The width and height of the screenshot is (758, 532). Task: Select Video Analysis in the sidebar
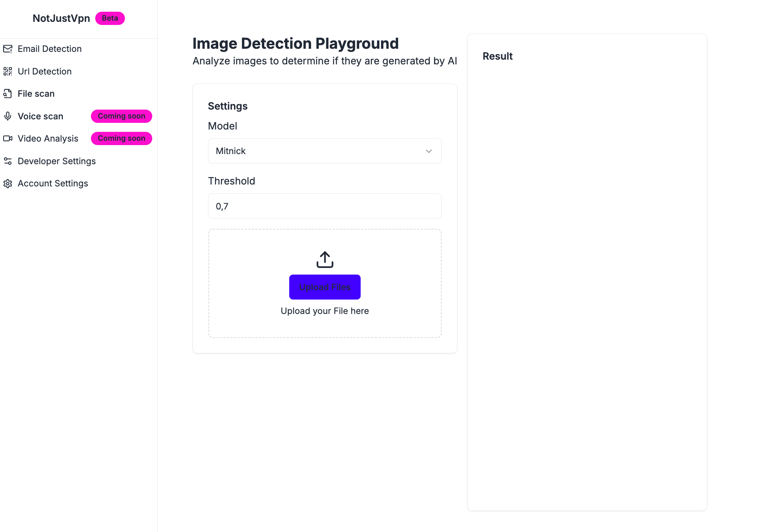(x=48, y=138)
